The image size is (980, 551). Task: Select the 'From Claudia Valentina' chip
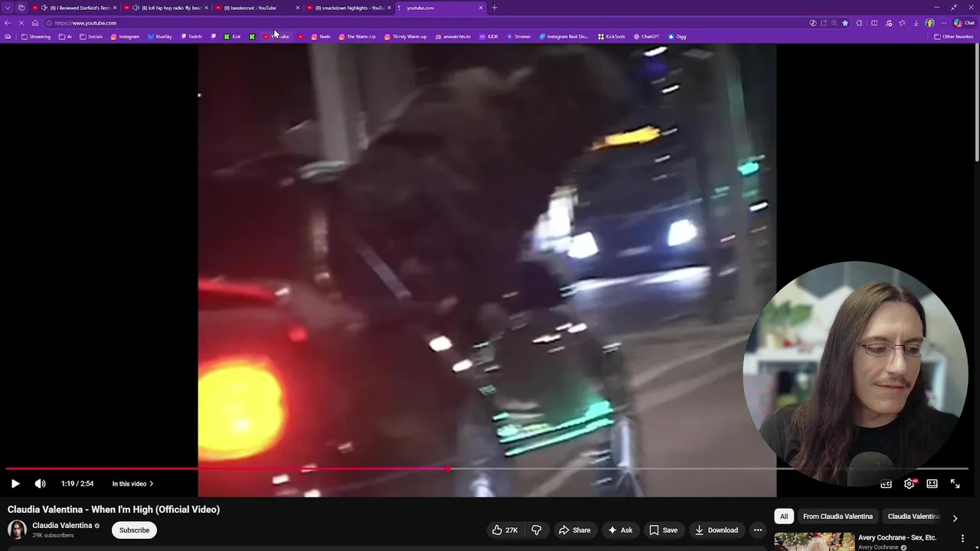(838, 517)
